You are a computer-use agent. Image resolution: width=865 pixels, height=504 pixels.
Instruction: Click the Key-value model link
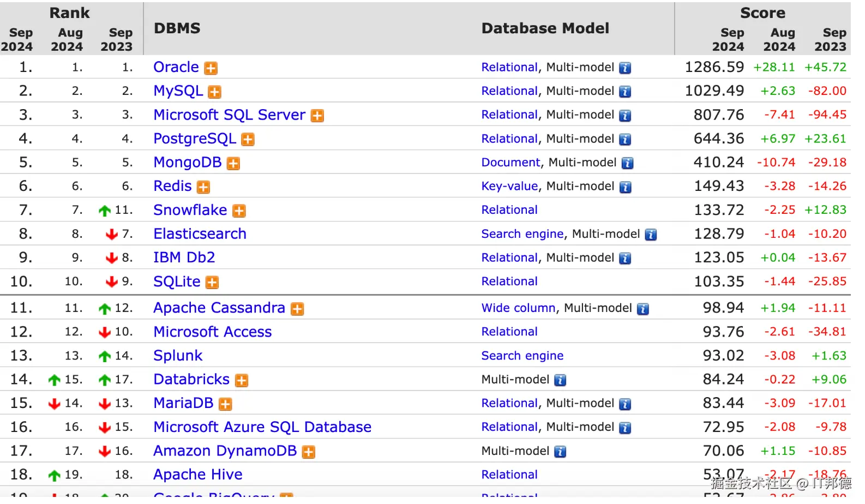coord(509,187)
